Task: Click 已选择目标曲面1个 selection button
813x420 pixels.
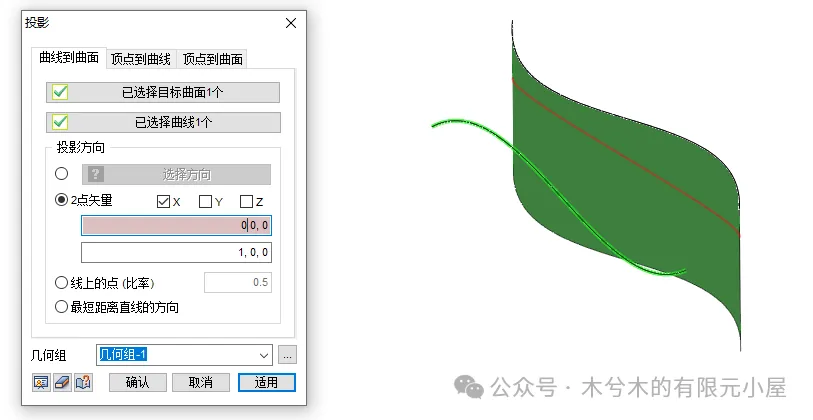Action: (x=163, y=92)
